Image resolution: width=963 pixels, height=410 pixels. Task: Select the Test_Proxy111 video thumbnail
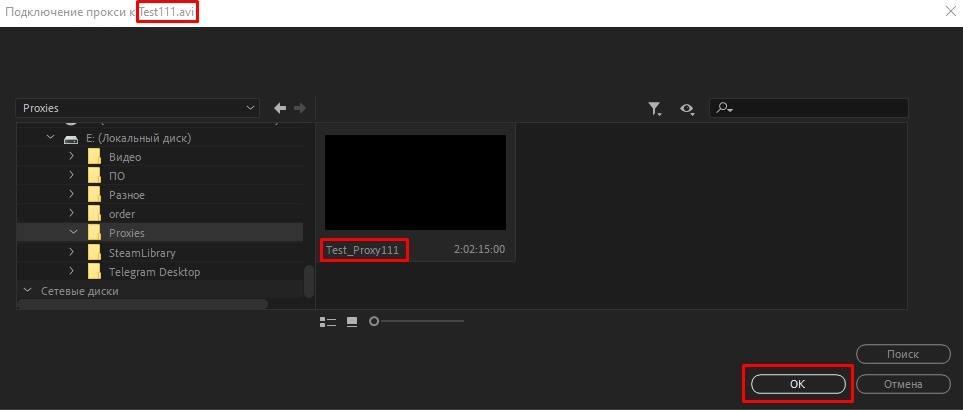(x=415, y=182)
